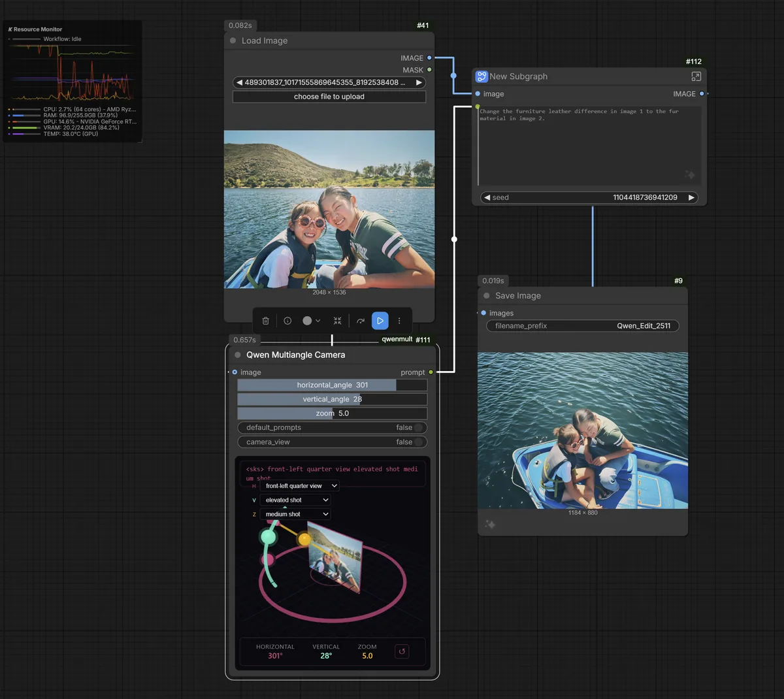Open the node color picker dropdown

click(312, 321)
